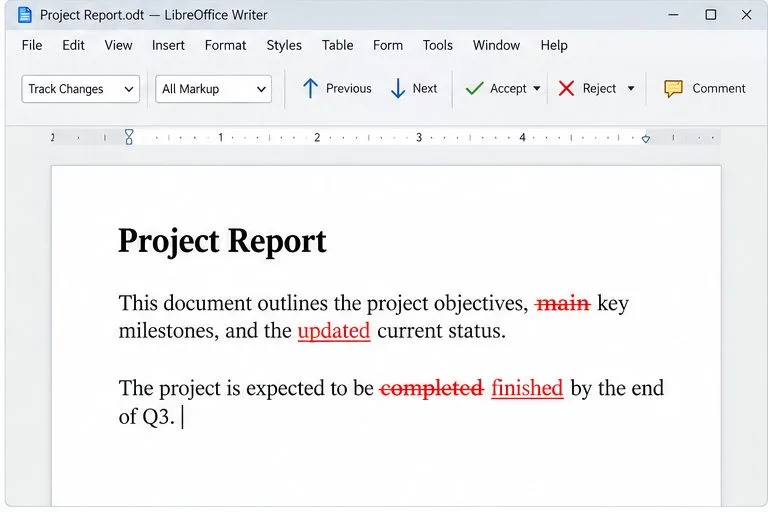Maximize the LibreOffice Writer window

(711, 15)
